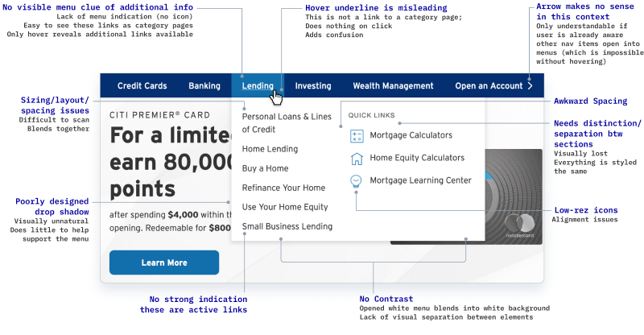Click the 'earn 80,00' headline text
Screen dimensions: 644x335
click(x=171, y=162)
